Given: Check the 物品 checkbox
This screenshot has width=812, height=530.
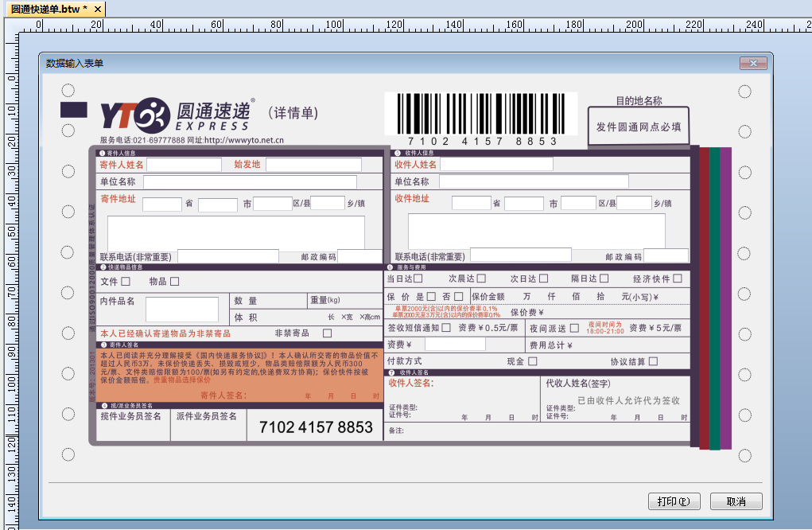Looking at the screenshot, I should click(173, 280).
